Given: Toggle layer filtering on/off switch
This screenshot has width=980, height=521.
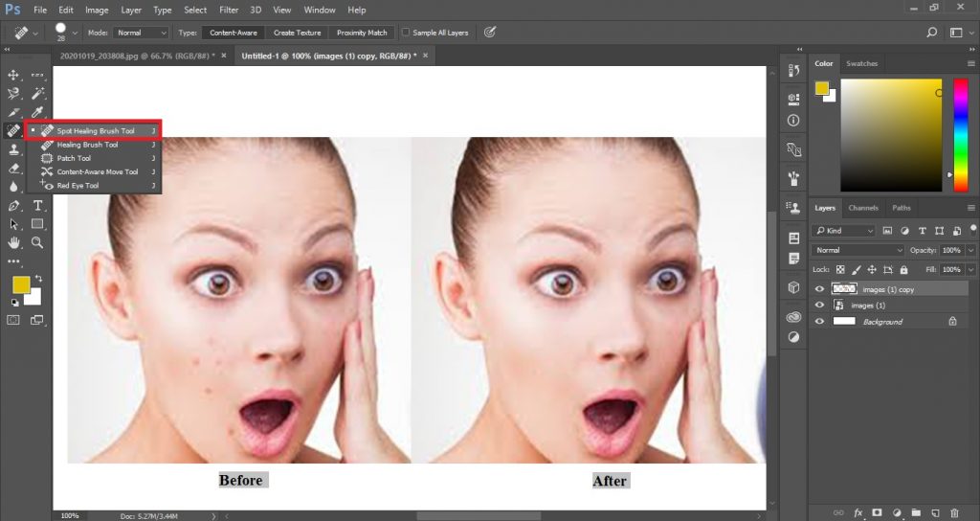Looking at the screenshot, I should tap(973, 228).
